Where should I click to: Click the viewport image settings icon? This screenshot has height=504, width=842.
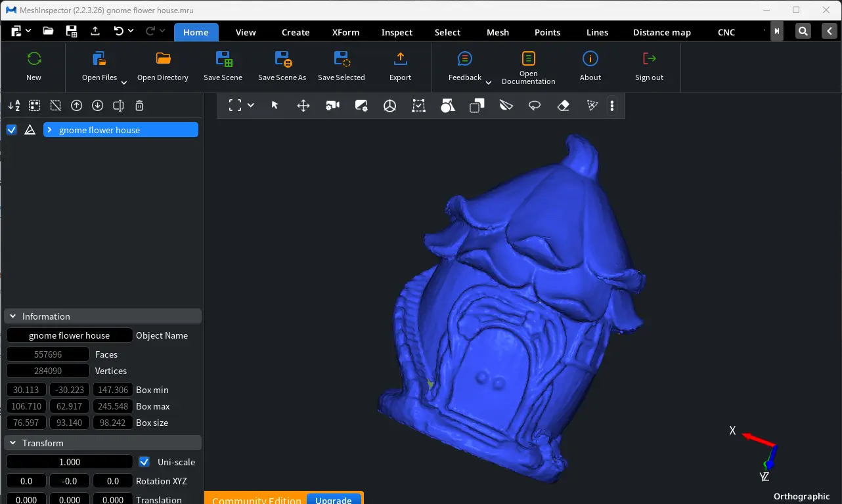(361, 106)
